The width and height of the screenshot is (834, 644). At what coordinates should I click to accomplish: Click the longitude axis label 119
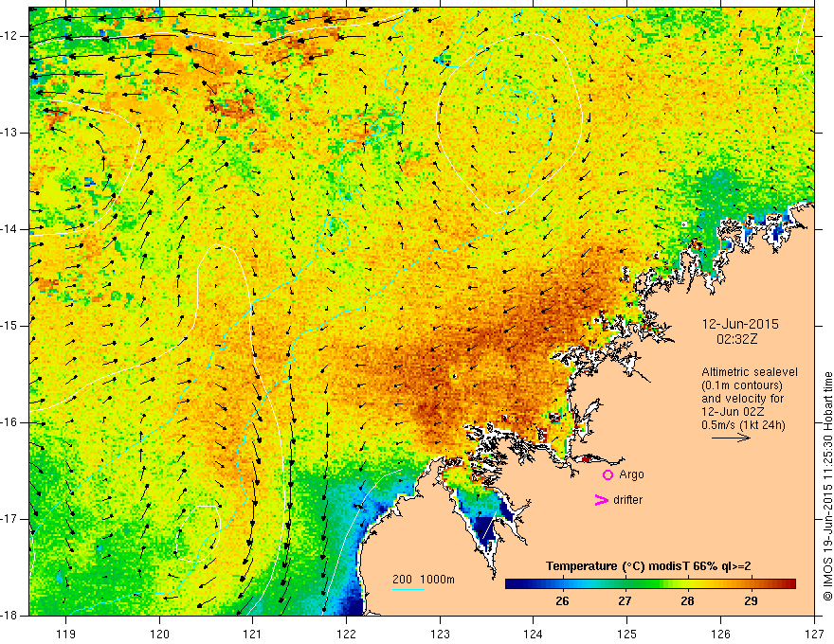[66, 634]
